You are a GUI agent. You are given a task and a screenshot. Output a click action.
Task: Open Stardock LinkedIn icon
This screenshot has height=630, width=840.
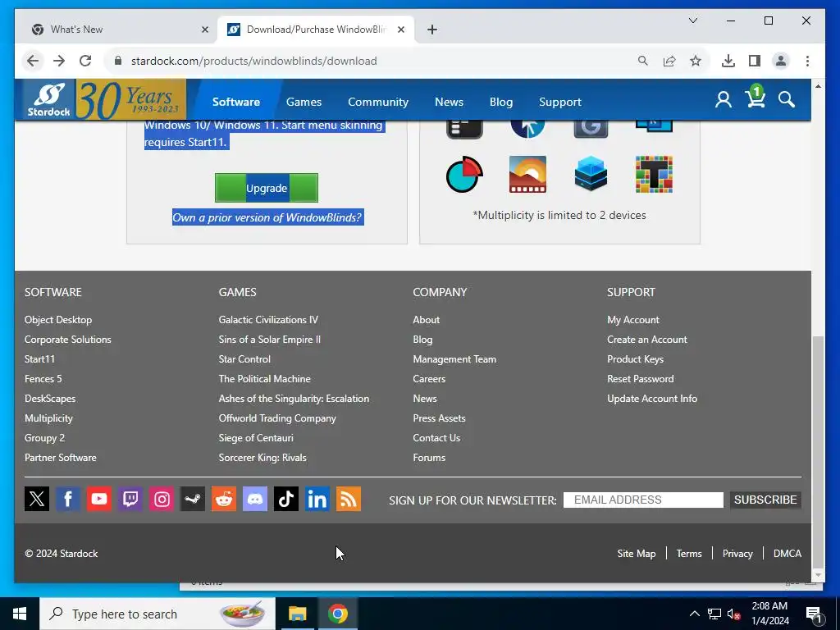317,499
